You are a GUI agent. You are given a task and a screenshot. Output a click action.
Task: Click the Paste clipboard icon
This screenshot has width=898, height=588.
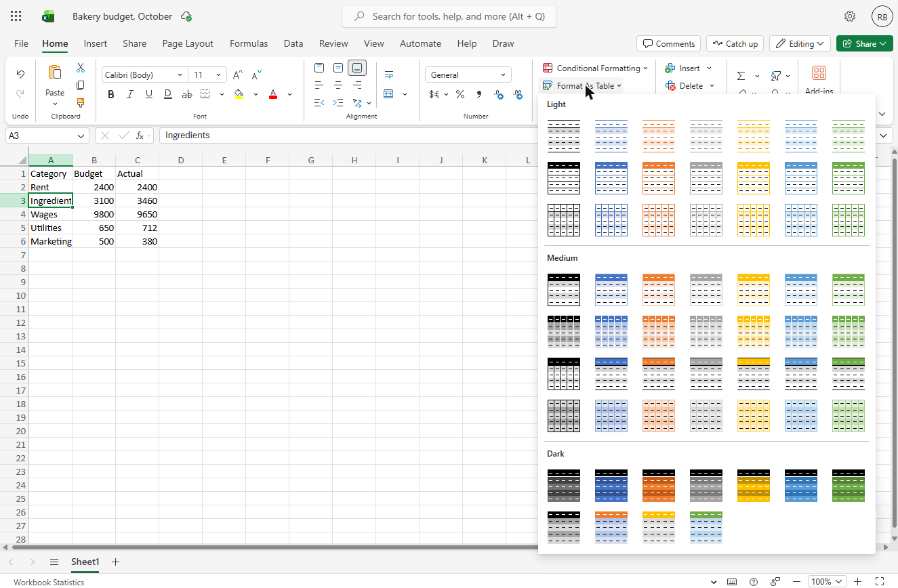[55, 72]
